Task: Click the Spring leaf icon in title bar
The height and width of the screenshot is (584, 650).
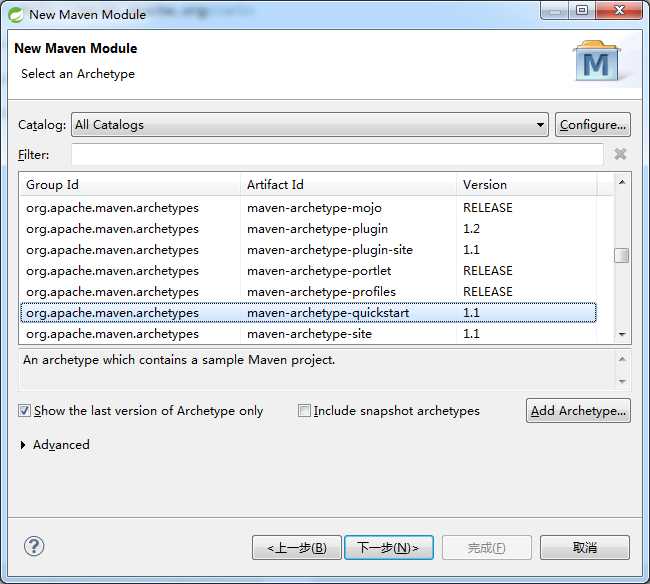Action: point(16,15)
